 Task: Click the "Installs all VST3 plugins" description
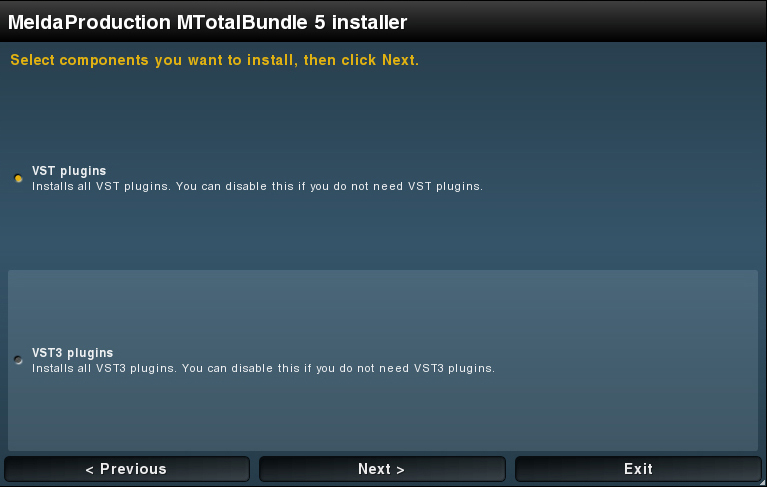coord(263,368)
